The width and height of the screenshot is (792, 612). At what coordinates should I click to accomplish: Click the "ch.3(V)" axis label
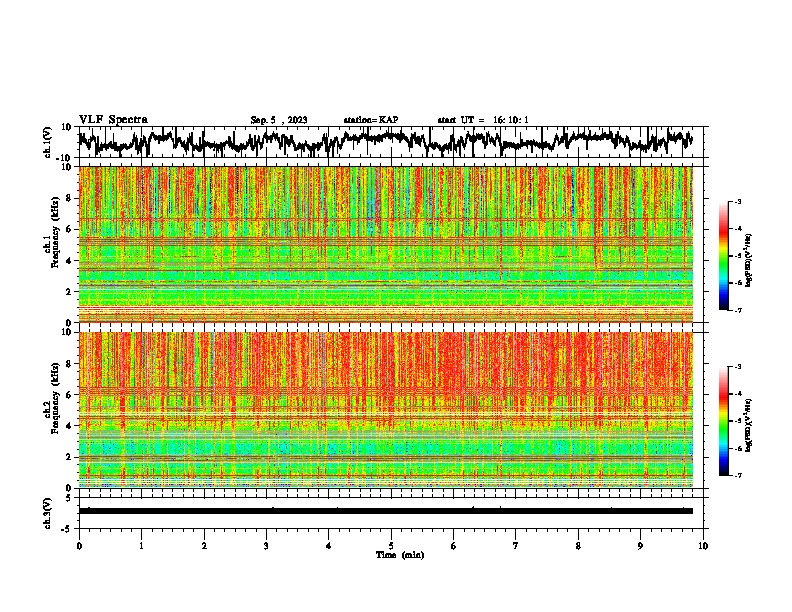tap(48, 513)
